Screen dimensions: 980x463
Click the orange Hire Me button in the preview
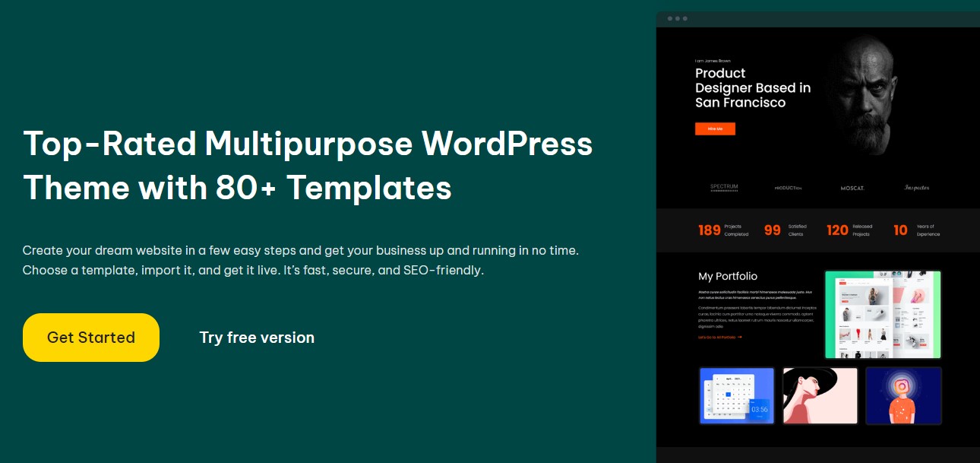click(x=715, y=129)
